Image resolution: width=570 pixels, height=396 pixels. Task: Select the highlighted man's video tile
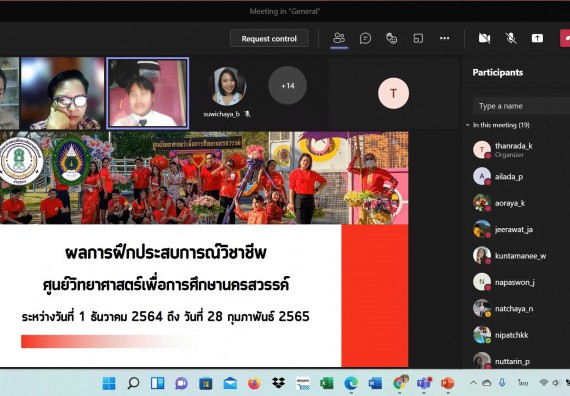(148, 93)
